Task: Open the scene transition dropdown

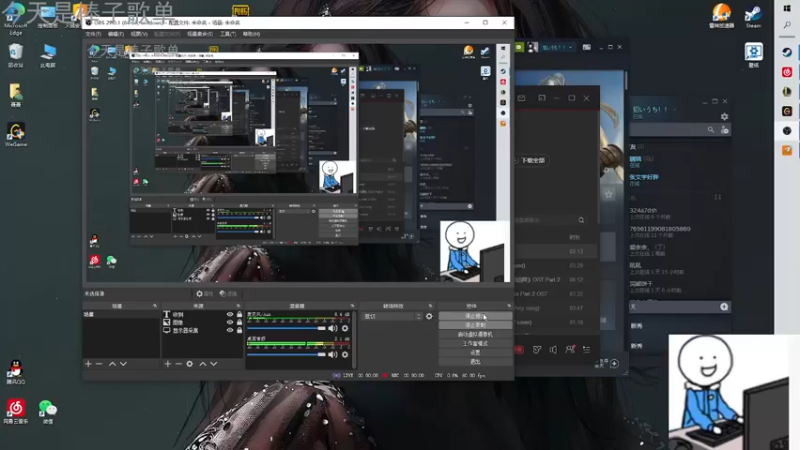Action: (392, 316)
